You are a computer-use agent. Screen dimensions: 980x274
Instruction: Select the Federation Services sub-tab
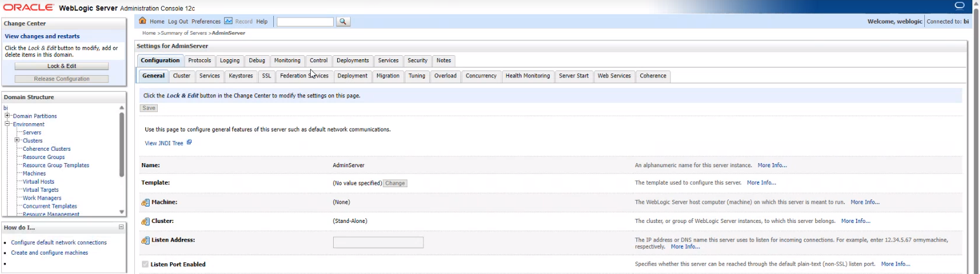click(304, 76)
